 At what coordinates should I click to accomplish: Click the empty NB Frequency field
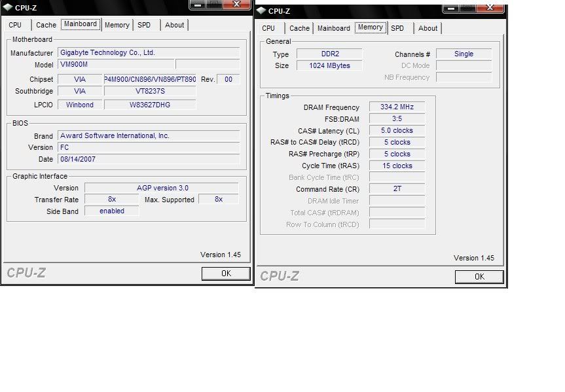pos(464,77)
